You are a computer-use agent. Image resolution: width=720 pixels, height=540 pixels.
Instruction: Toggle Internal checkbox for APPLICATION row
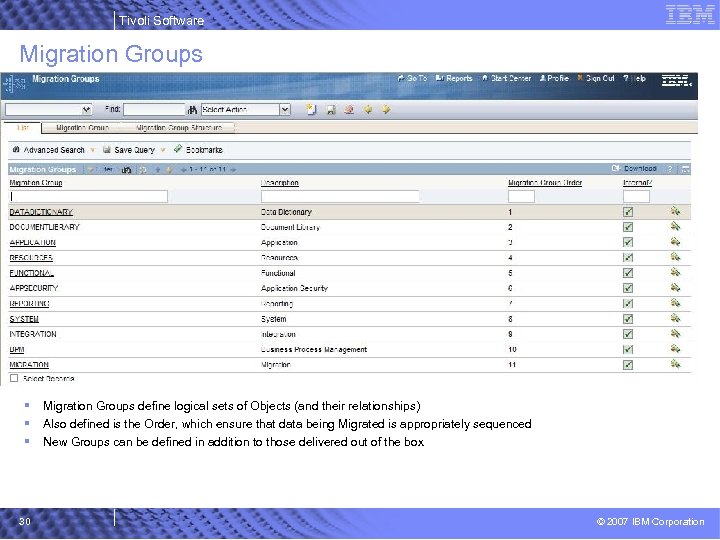[x=628, y=242]
